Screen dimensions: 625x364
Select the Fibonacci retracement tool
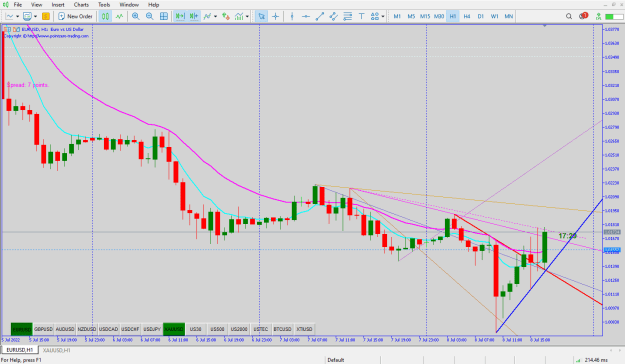[x=348, y=16]
